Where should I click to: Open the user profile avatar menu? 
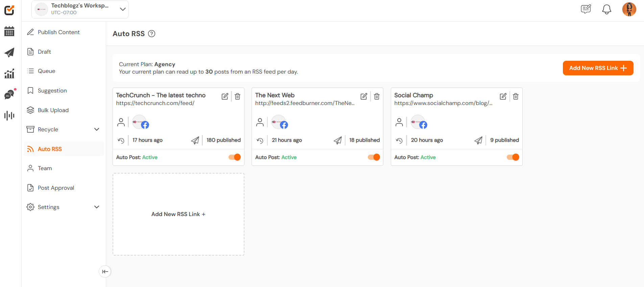[x=629, y=9]
